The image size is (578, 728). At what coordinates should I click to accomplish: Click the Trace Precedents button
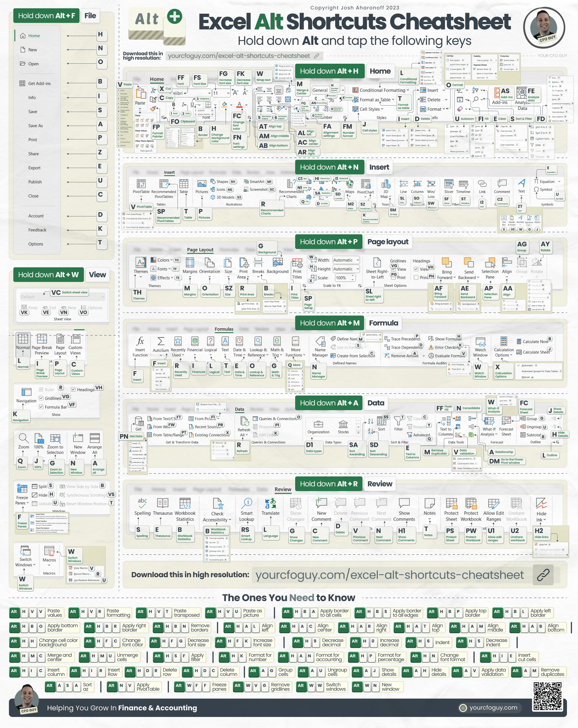[x=402, y=339]
